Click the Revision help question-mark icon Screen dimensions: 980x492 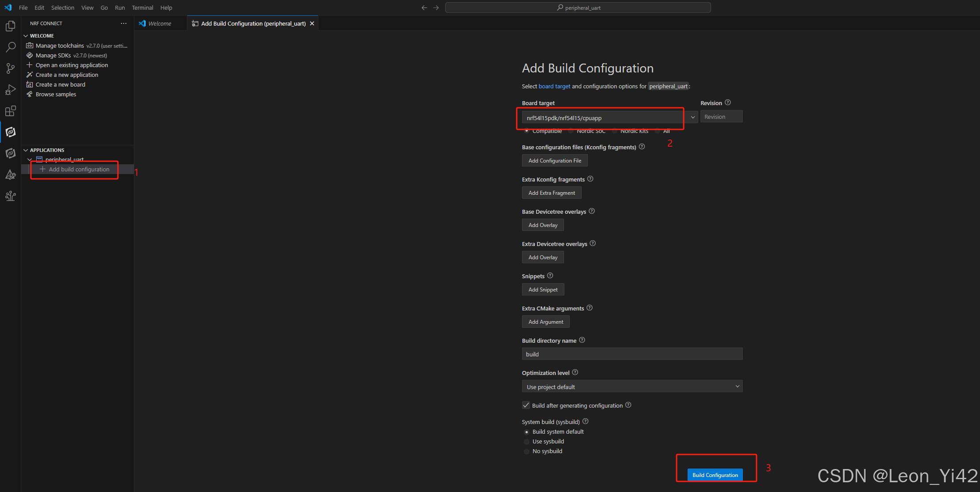728,102
